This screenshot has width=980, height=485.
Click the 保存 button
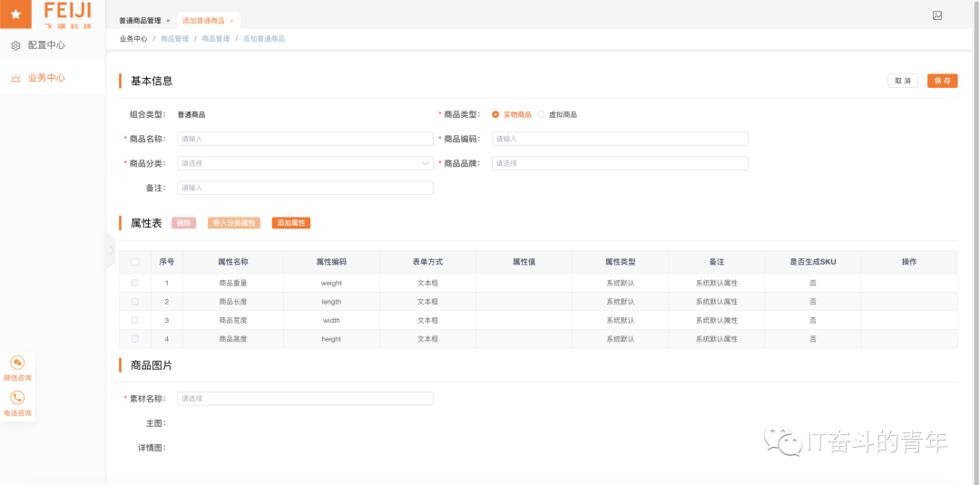[943, 82]
